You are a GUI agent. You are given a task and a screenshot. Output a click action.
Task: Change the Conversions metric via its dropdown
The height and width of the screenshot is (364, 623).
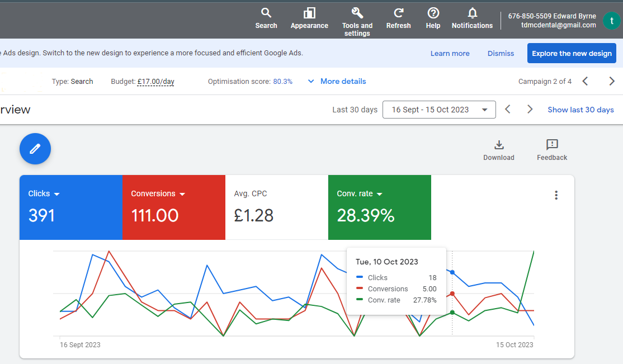point(182,193)
